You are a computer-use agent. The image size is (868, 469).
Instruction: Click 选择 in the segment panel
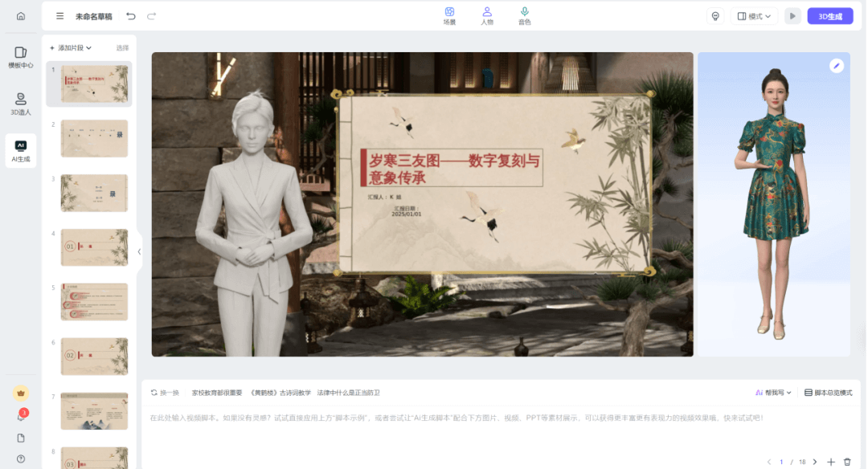click(x=122, y=48)
